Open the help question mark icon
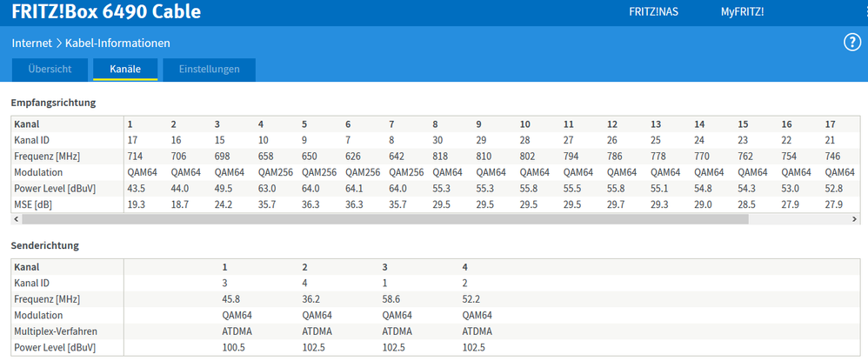Viewport: 868px width, 361px height. pos(851,43)
